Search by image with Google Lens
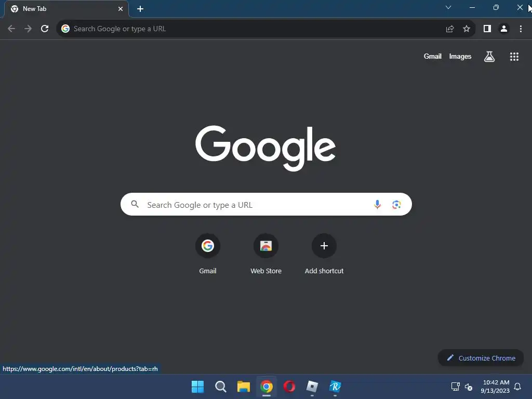Image resolution: width=532 pixels, height=399 pixels. (396, 205)
